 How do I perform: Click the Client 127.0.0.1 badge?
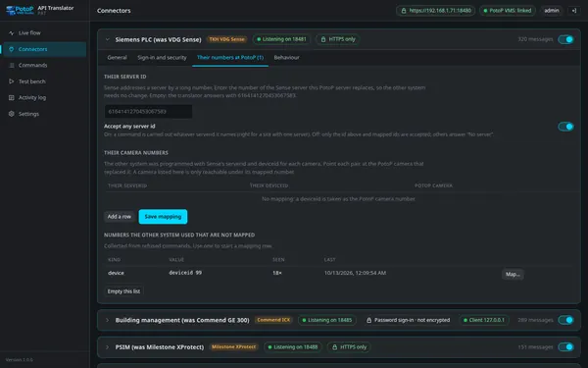pyautogui.click(x=484, y=320)
